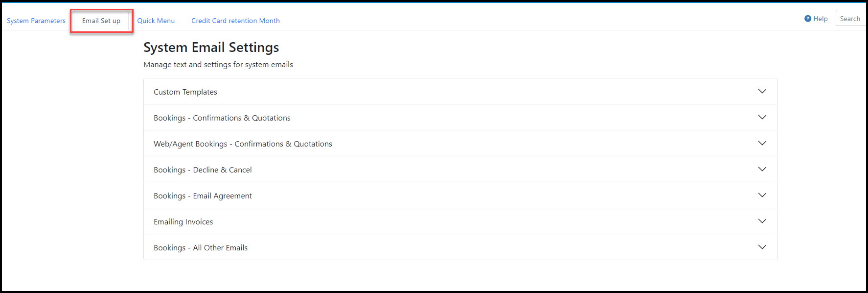Expand Bookings - Email Agreement chevron
This screenshot has width=868, height=293.
pos(762,195)
